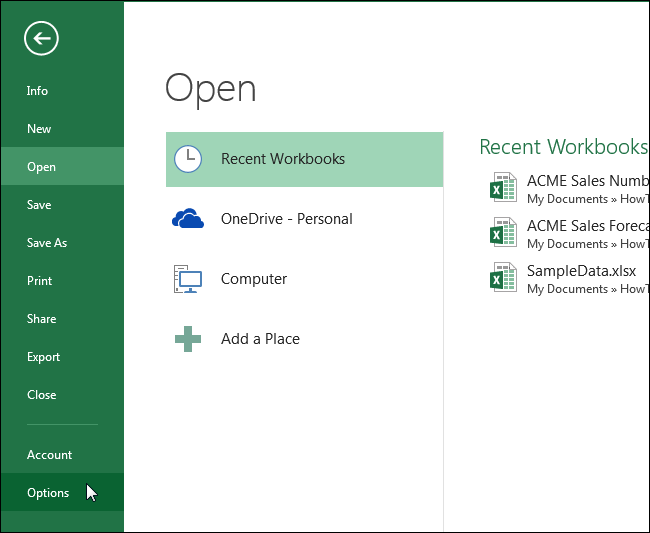Select New in the sidebar

click(62, 128)
